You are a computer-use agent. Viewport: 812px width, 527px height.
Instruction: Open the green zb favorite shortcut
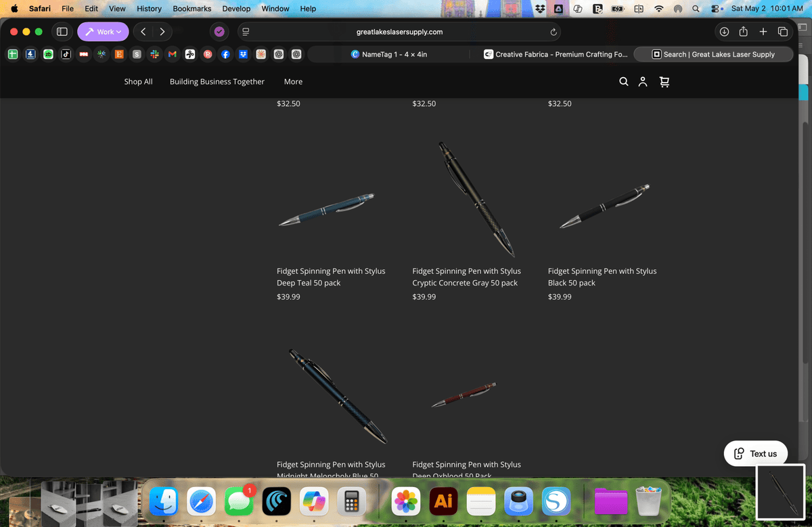coord(48,54)
